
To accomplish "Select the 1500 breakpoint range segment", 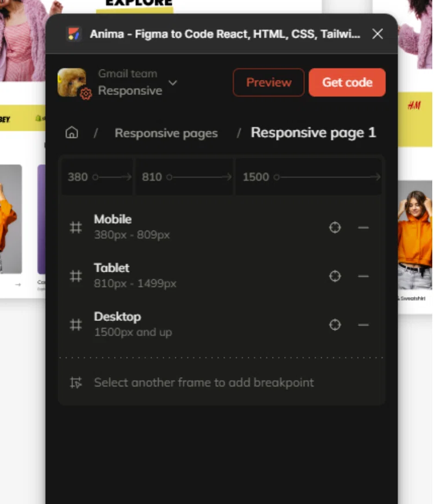I will [309, 177].
